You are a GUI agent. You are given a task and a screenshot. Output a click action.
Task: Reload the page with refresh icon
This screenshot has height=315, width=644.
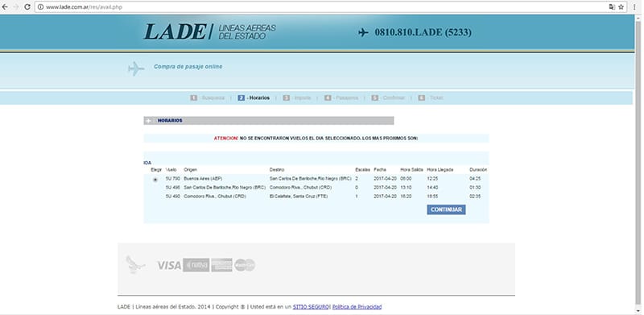click(x=27, y=7)
